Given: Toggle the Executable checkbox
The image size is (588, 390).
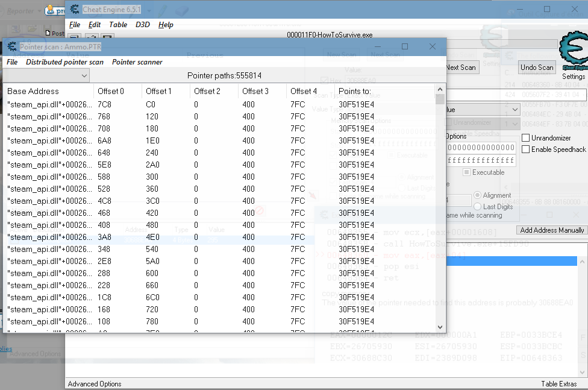Looking at the screenshot, I should coord(467,172).
